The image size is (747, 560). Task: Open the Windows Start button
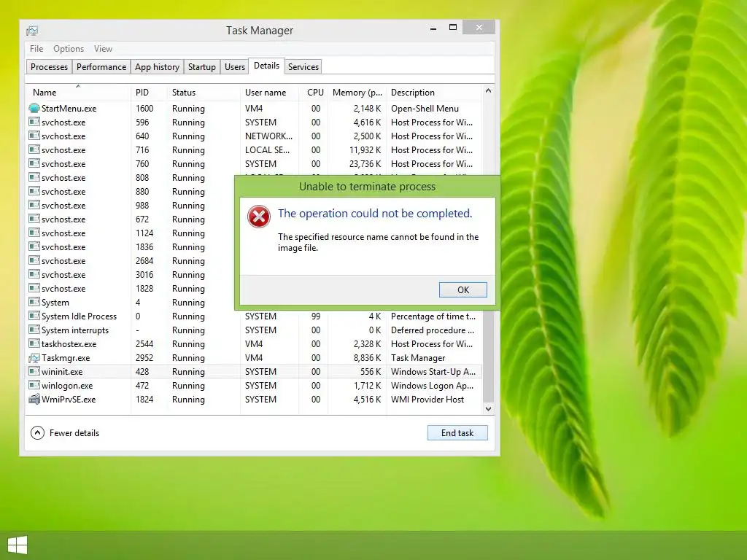coord(18,545)
